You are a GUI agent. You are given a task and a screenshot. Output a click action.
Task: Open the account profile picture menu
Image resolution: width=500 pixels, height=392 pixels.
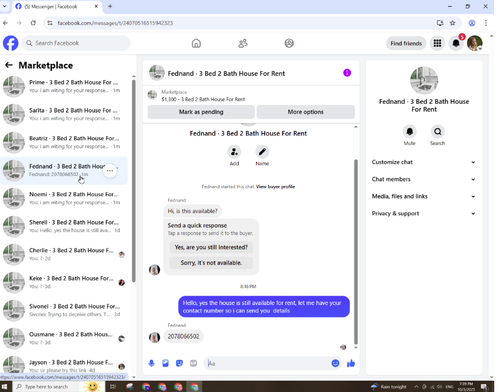click(474, 43)
